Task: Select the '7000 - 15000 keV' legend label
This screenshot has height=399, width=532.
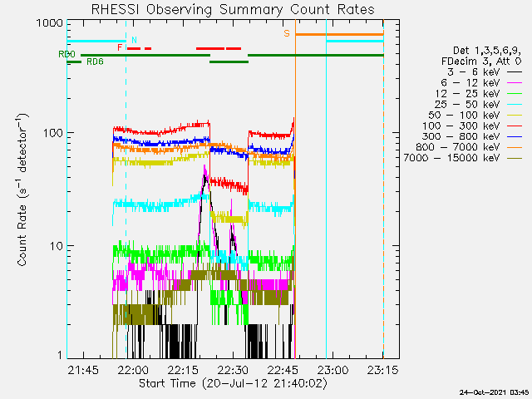Action: click(x=451, y=158)
